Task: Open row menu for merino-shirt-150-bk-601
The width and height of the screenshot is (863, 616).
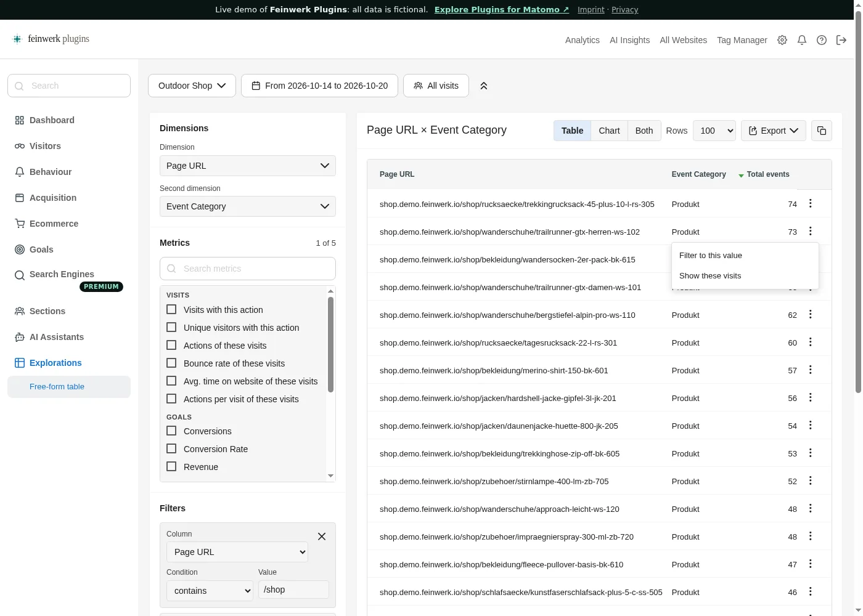Action: (811, 370)
